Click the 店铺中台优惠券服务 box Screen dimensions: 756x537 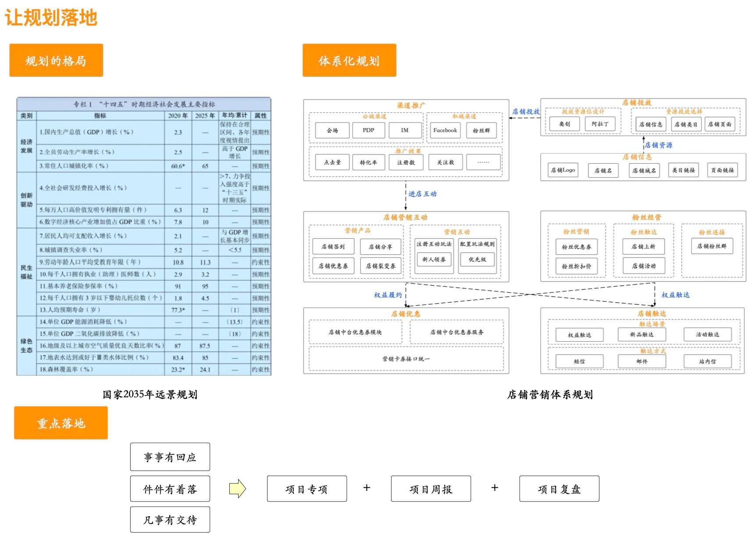tap(457, 332)
